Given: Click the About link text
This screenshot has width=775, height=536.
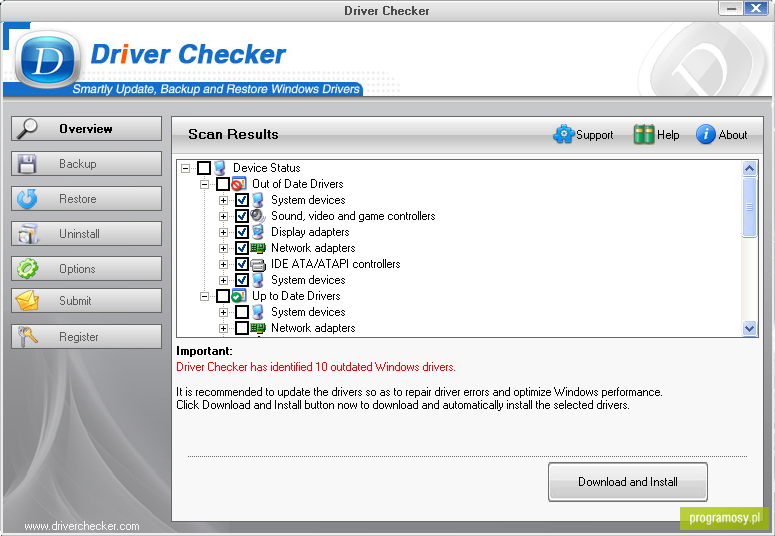Looking at the screenshot, I should pyautogui.click(x=733, y=135).
